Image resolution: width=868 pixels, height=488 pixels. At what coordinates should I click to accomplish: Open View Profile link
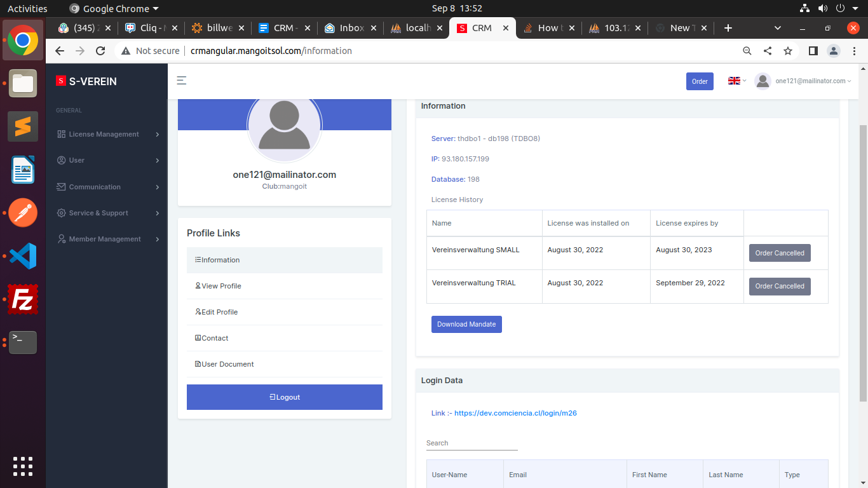pos(285,286)
